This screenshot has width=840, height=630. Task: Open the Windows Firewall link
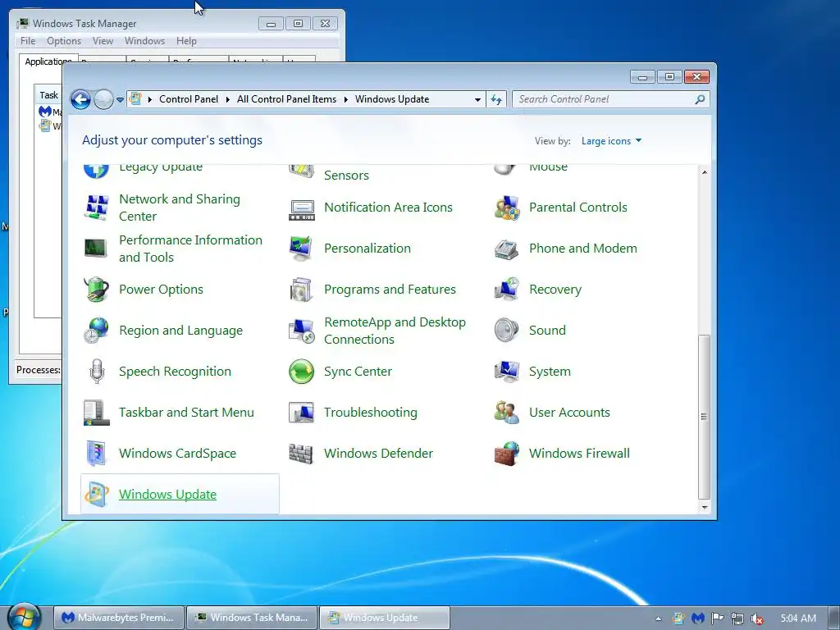point(580,453)
